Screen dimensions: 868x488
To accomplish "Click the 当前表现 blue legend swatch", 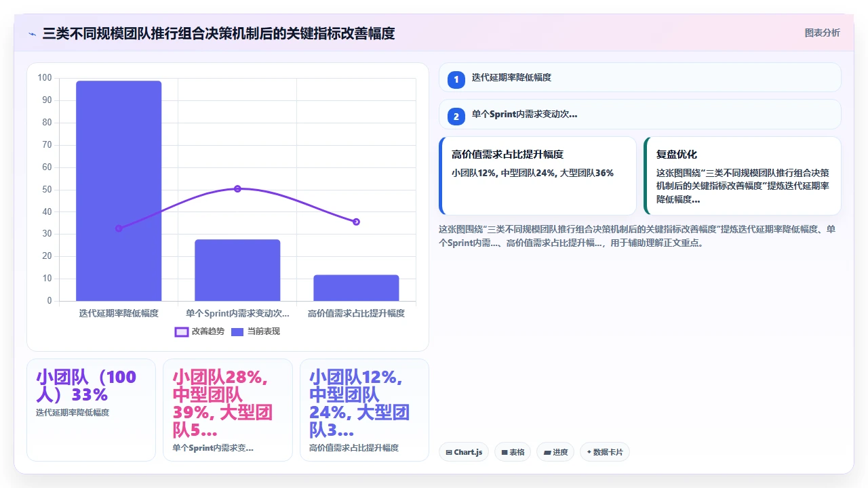I will click(x=237, y=332).
